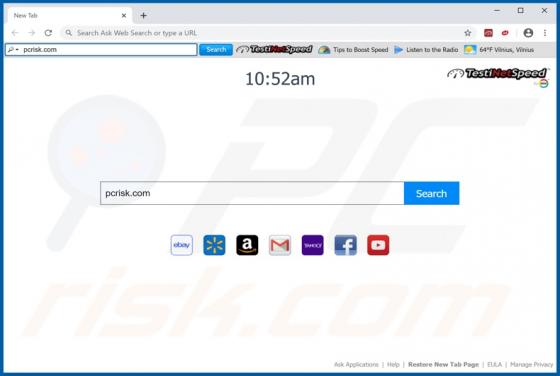
Task: Open Tips to Boost Speed
Action: (353, 50)
